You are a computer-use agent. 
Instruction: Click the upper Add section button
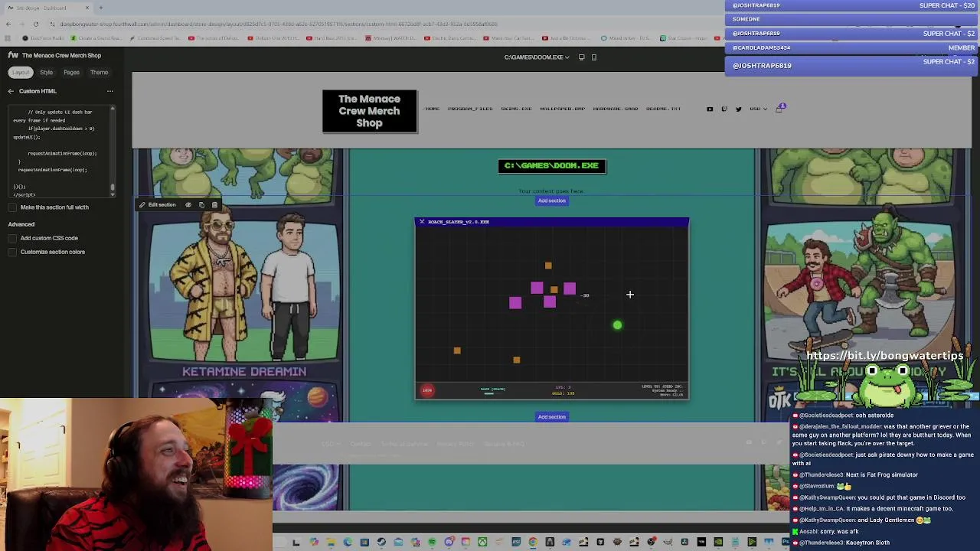point(551,201)
